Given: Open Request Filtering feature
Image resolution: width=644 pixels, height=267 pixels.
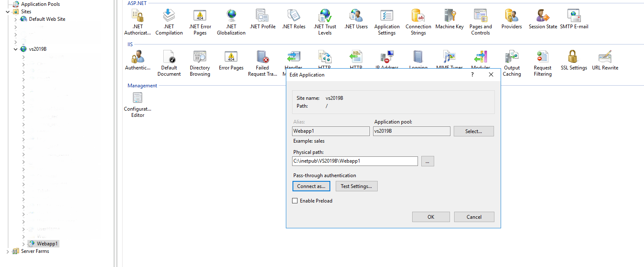Looking at the screenshot, I should click(543, 63).
